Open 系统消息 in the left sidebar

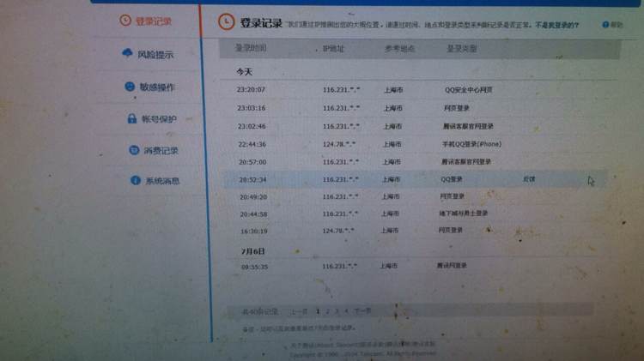pyautogui.click(x=162, y=180)
